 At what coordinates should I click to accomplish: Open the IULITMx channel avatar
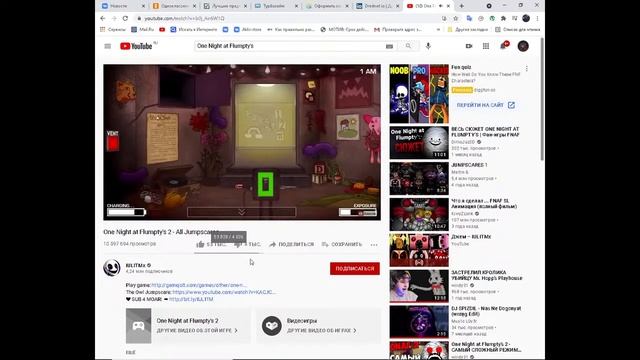[112, 268]
